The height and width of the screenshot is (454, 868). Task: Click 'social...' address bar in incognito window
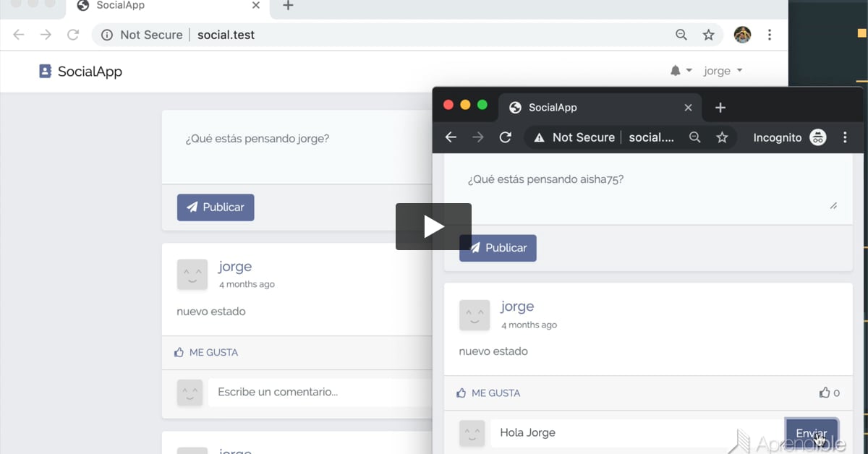pyautogui.click(x=652, y=137)
